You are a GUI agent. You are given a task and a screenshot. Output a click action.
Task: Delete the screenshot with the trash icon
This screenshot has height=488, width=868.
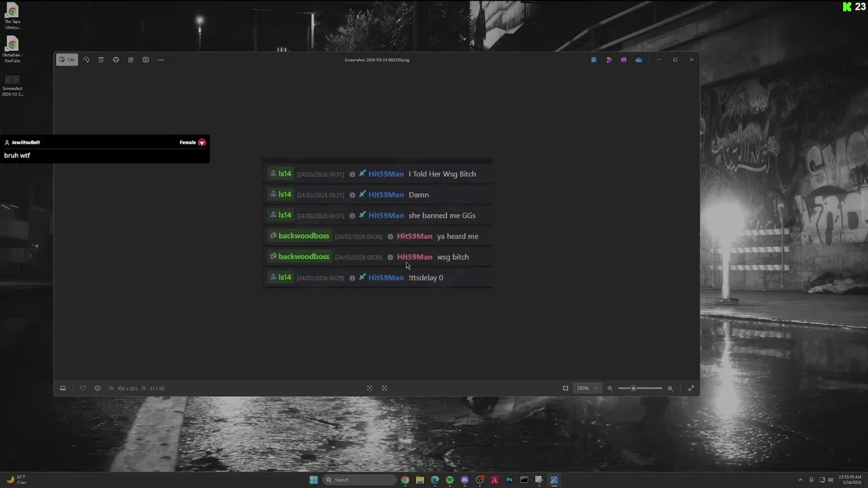coord(101,60)
